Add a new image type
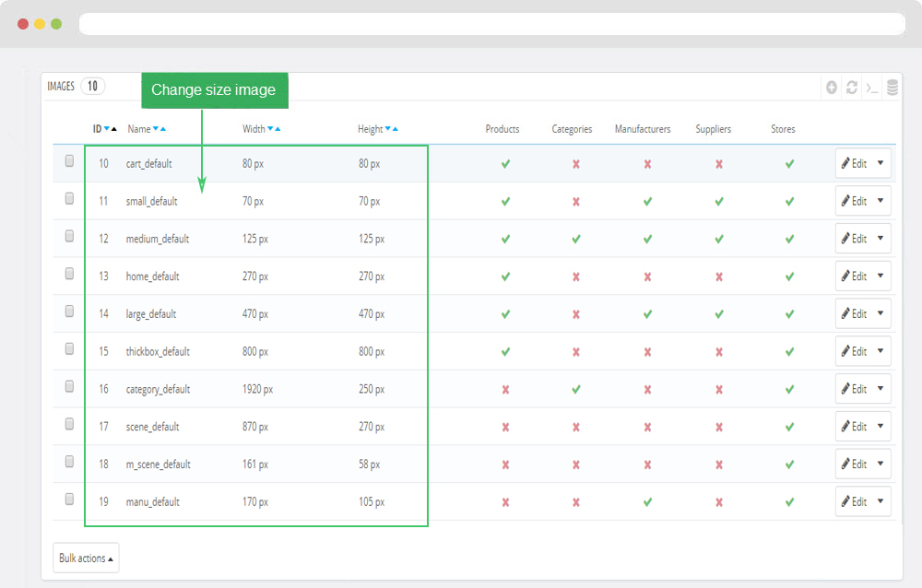 (832, 88)
